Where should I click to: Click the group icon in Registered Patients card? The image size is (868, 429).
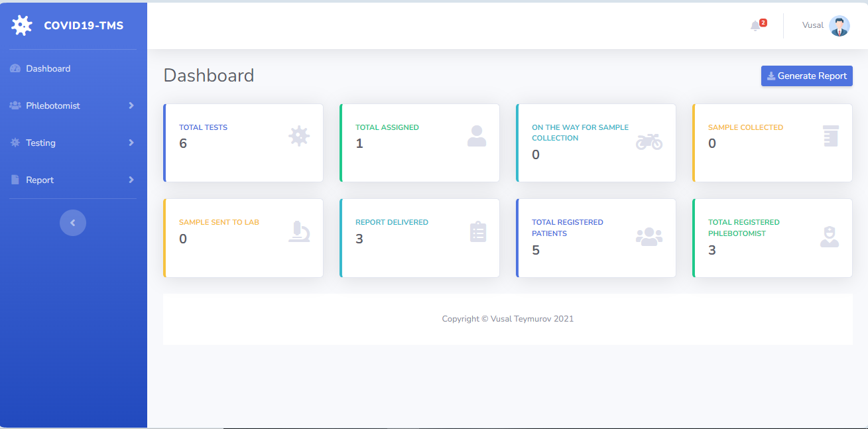[649, 237]
